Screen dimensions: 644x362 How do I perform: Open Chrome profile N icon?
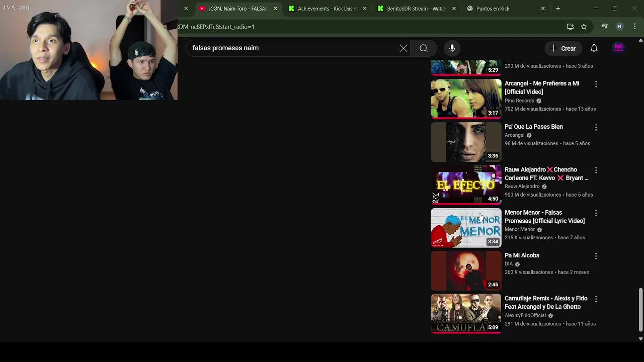(x=620, y=27)
